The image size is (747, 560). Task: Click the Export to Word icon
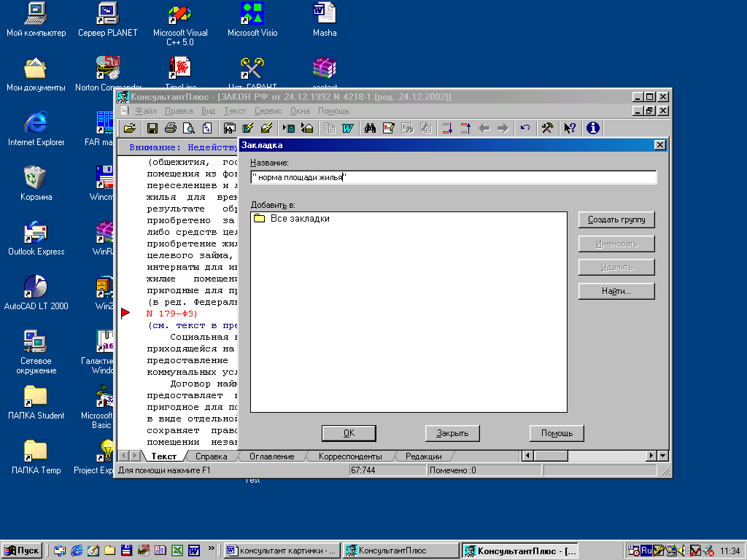coord(348,128)
